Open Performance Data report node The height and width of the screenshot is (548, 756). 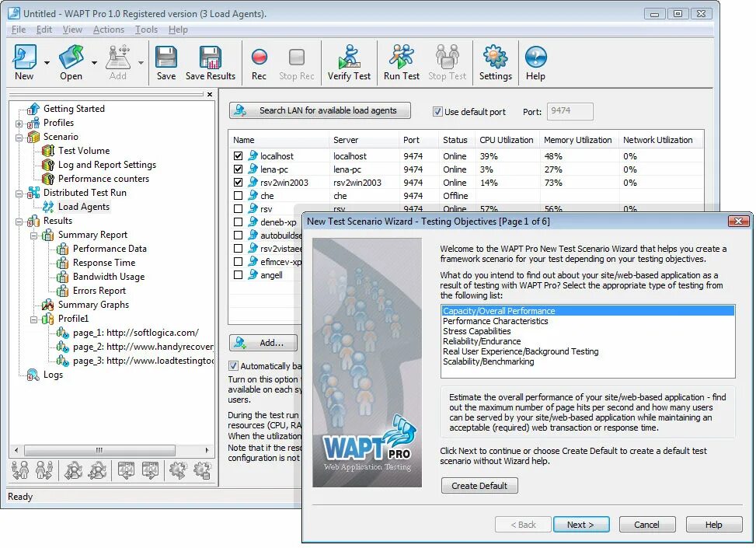click(110, 249)
